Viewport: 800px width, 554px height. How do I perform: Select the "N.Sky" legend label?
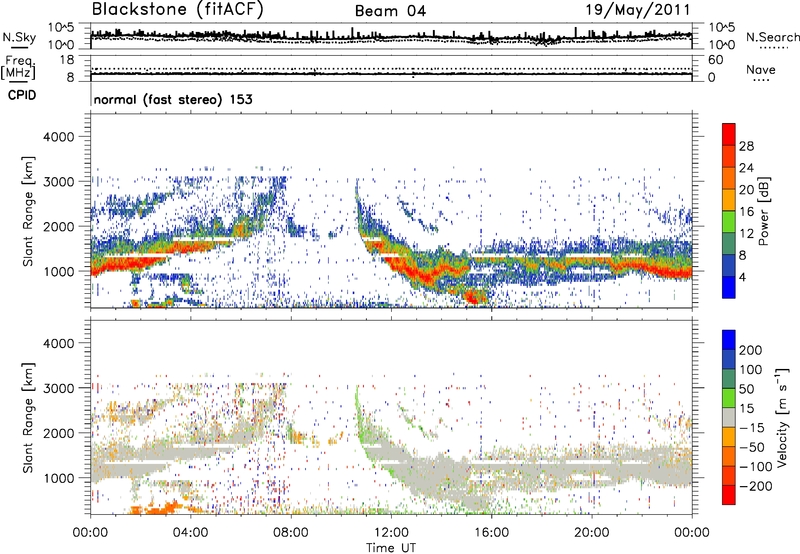tap(19, 37)
